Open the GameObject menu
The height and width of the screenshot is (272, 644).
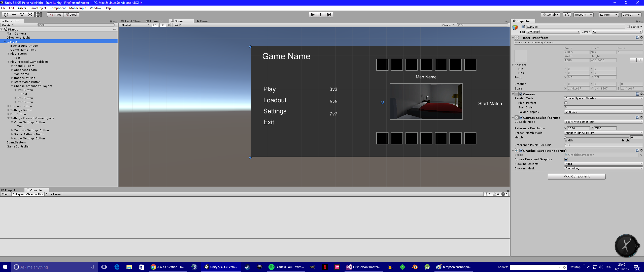[x=38, y=8]
